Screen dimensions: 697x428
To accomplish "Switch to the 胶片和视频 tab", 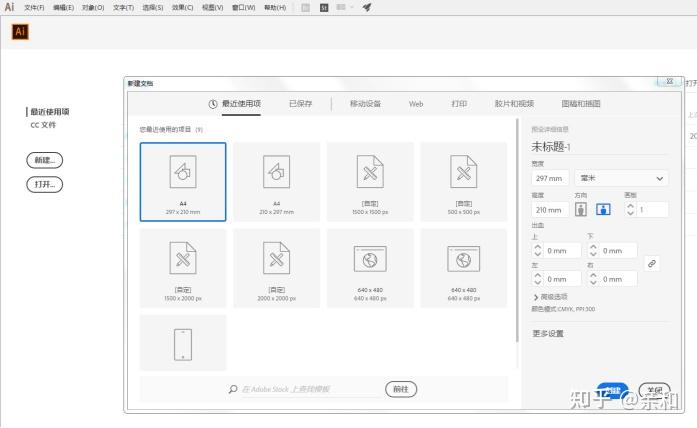I will (514, 104).
